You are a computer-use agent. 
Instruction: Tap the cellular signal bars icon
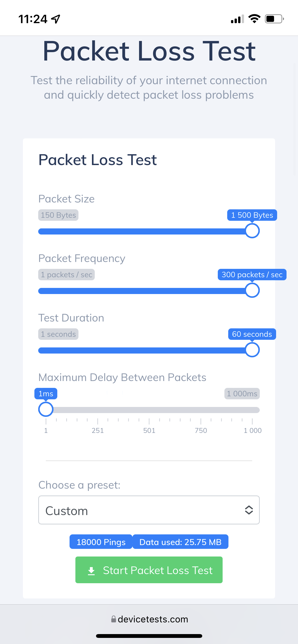[237, 19]
